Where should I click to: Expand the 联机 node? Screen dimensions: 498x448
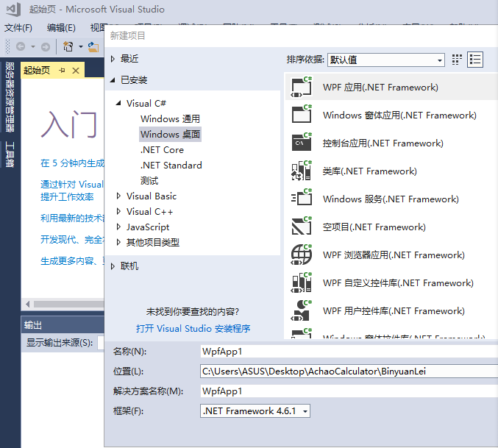(x=113, y=266)
